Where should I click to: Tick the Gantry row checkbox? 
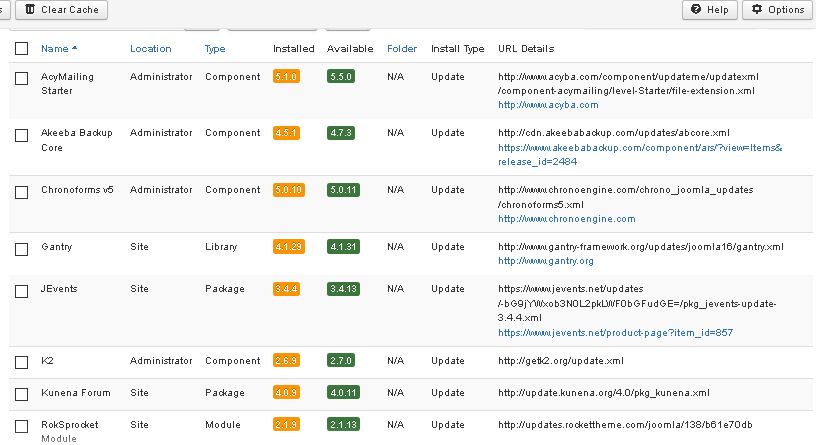21,249
